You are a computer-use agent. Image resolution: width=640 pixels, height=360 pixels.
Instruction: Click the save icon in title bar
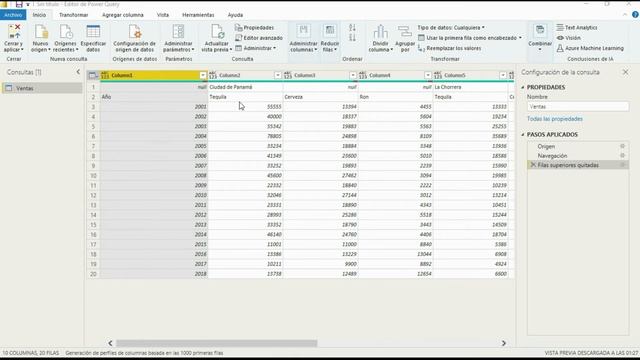[x=19, y=4]
